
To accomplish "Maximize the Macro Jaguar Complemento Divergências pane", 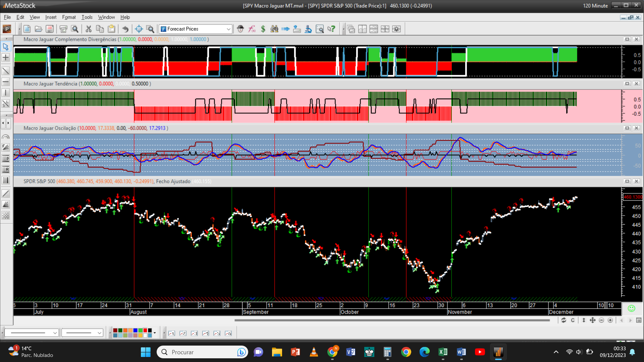I will tap(627, 39).
